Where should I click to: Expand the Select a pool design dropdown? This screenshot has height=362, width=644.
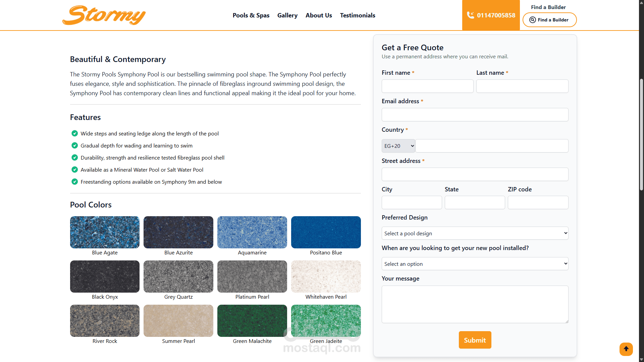pos(475,233)
